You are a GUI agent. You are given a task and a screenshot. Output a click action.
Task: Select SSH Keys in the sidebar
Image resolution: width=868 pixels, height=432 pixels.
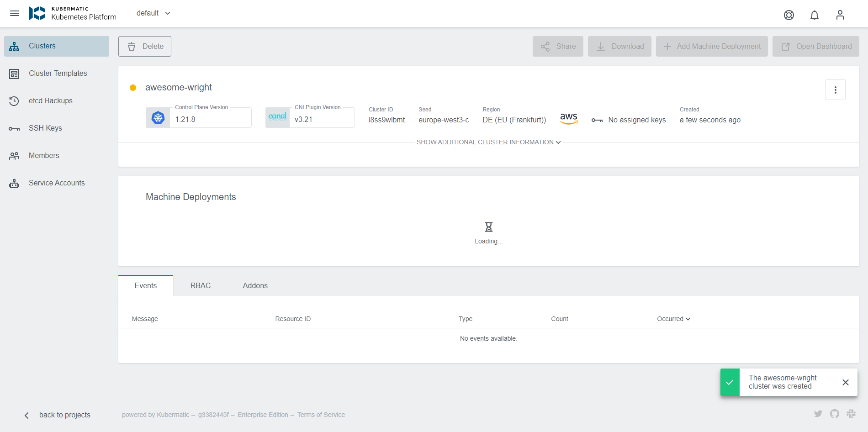pyautogui.click(x=45, y=128)
